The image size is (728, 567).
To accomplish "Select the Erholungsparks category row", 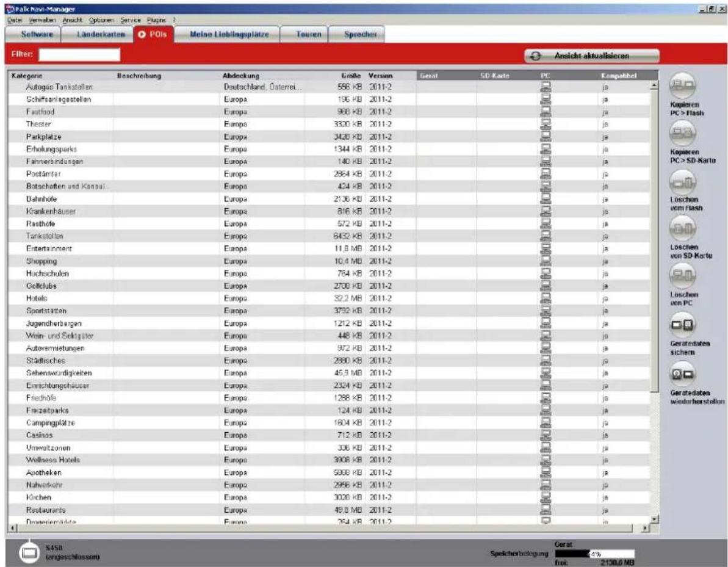I will (329, 149).
